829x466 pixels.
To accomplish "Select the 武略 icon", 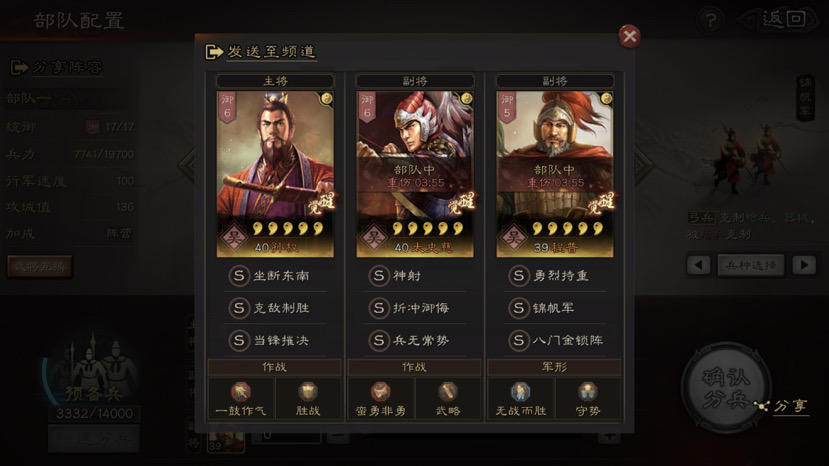I will click(x=448, y=392).
